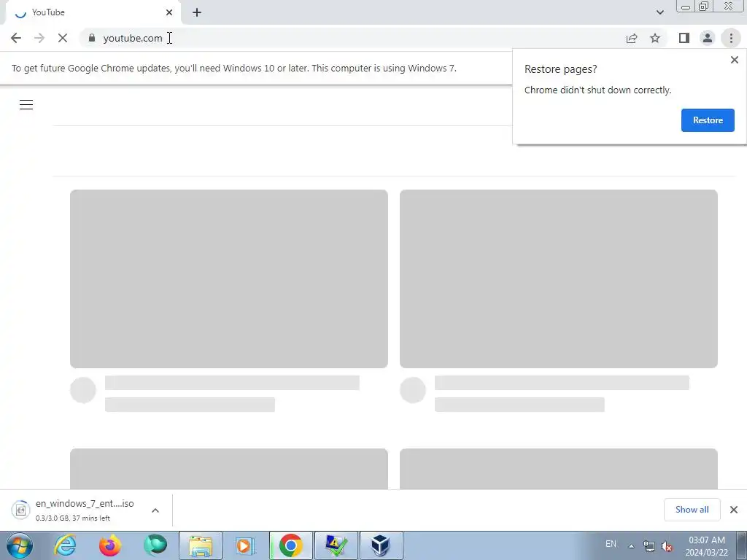The width and height of the screenshot is (747, 560).
Task: Click the top-right loading video thumbnail placeholder
Action: point(558,279)
